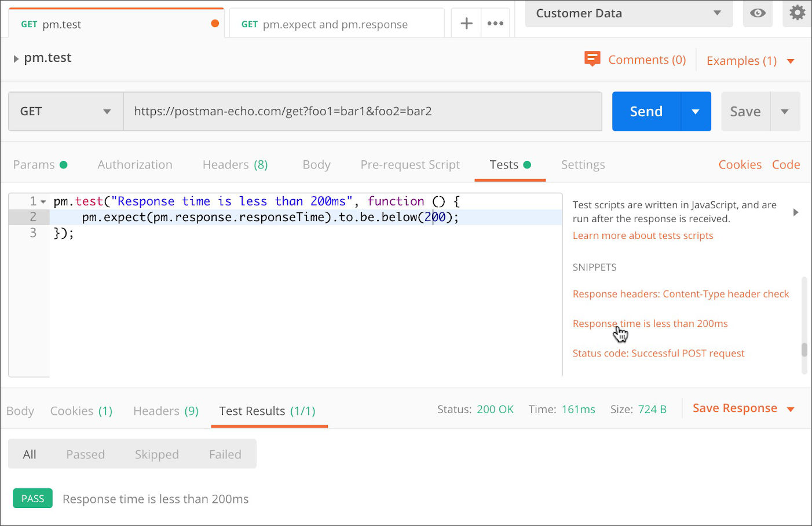Click the pm.test request title text
The image size is (812, 526).
pos(47,58)
